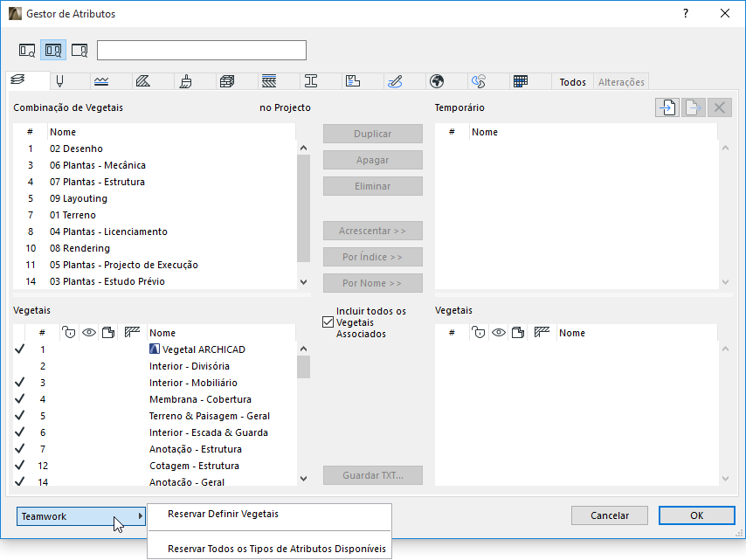Click the Acrescentar >> button
Image resolution: width=746 pixels, height=560 pixels.
[x=372, y=231]
